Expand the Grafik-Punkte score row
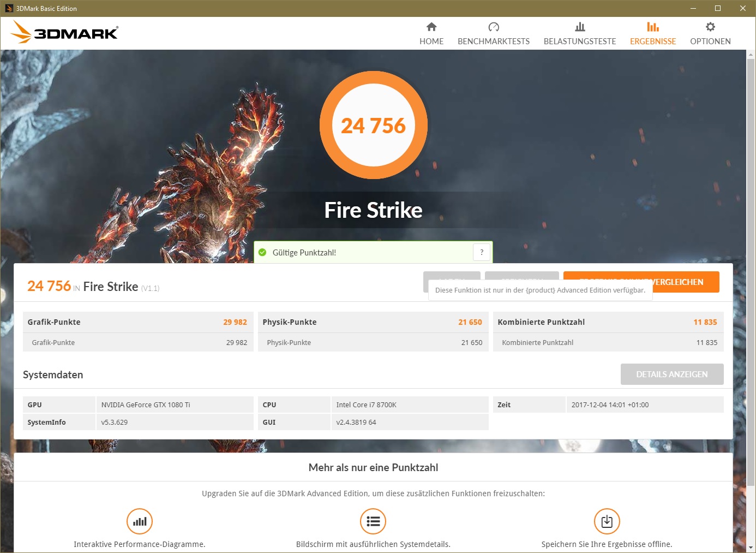This screenshot has height=553, width=756. [138, 322]
